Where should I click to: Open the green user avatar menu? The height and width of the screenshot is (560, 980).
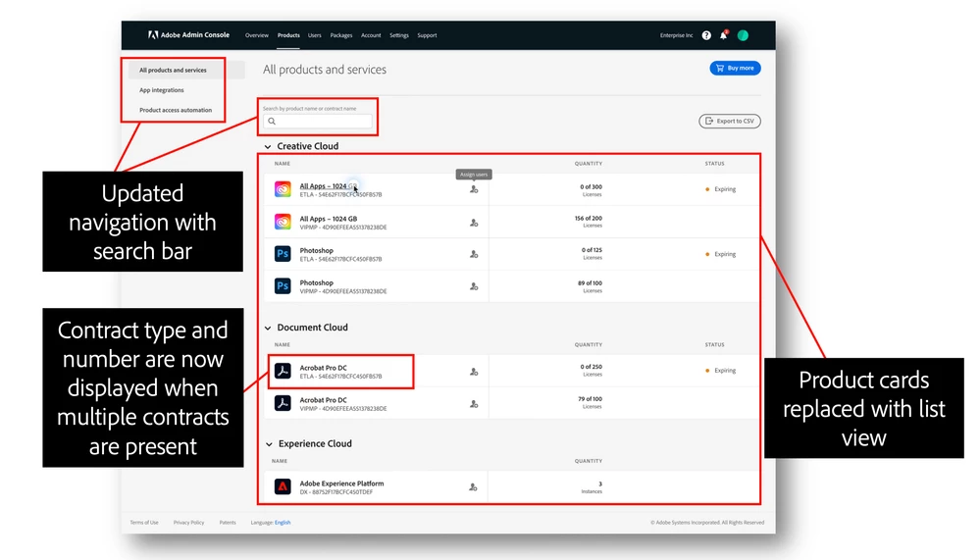[x=744, y=35]
